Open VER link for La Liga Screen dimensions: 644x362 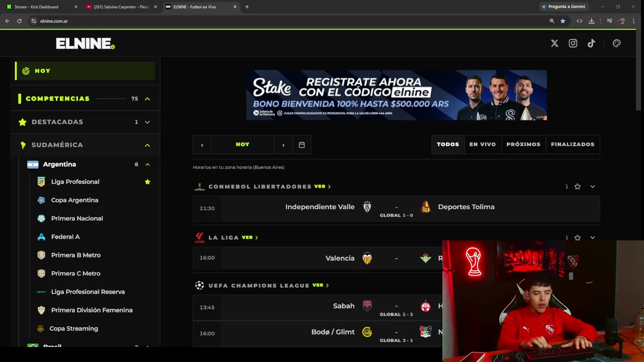(250, 238)
